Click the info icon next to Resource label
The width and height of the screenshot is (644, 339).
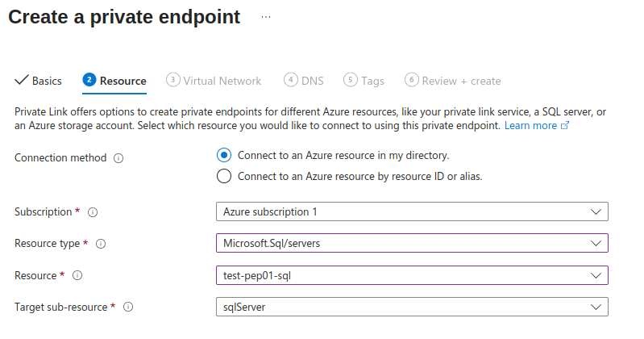pos(77,275)
